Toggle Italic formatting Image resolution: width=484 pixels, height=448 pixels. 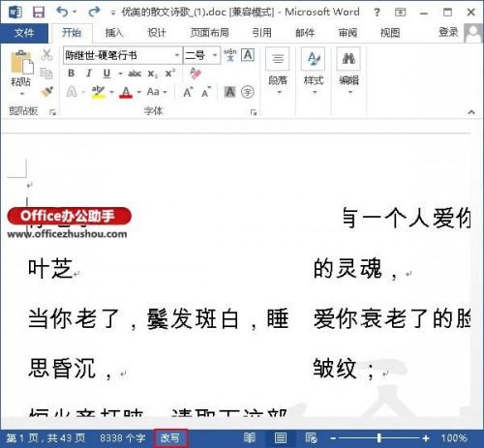(x=89, y=74)
